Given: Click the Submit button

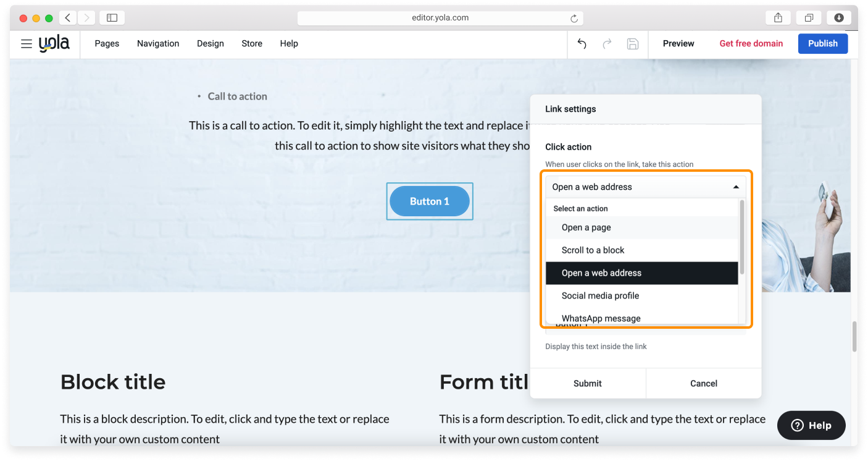Looking at the screenshot, I should coord(587,383).
